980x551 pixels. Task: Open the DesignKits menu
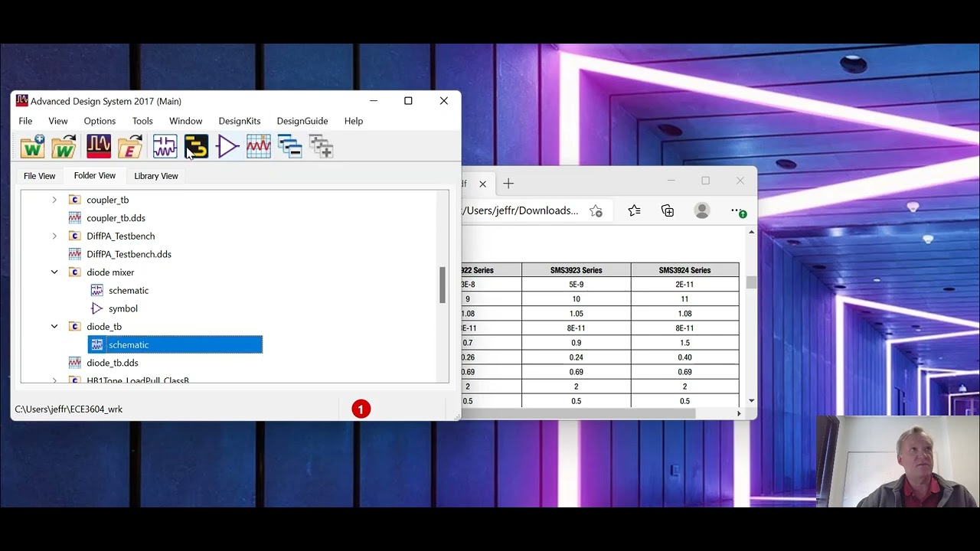coord(240,121)
